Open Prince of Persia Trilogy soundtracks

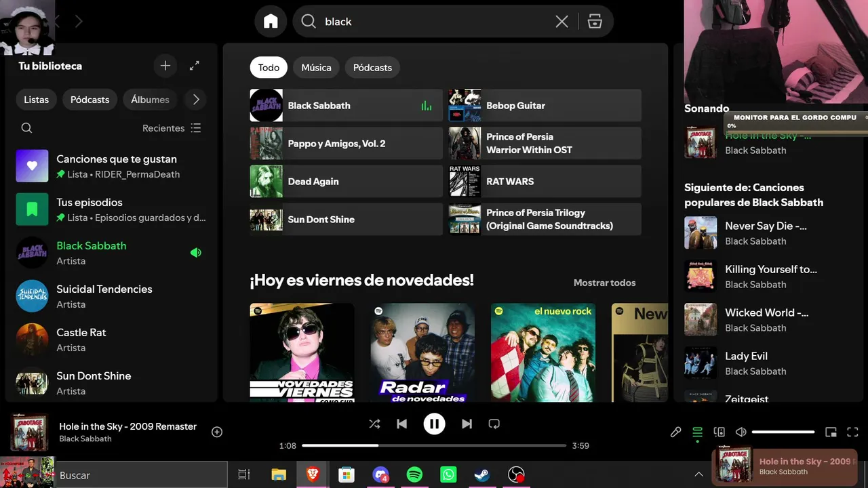545,220
